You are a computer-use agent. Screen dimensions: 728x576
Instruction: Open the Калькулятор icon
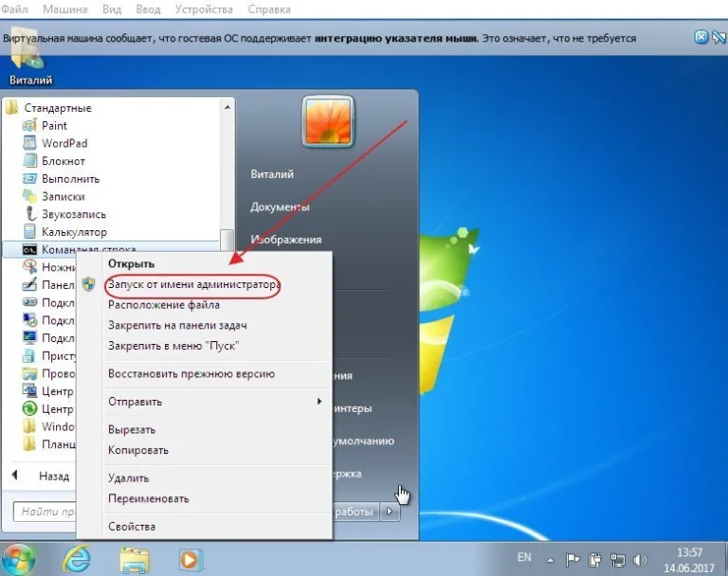click(x=29, y=231)
